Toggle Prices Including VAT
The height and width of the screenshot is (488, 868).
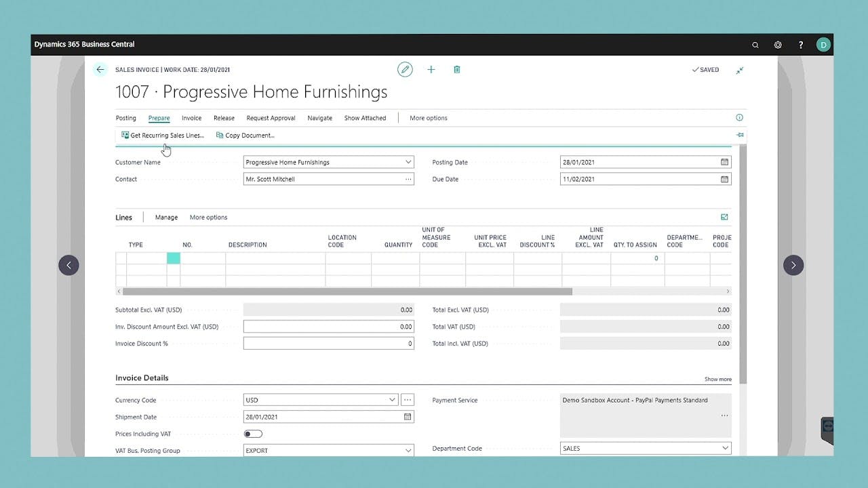click(x=253, y=434)
